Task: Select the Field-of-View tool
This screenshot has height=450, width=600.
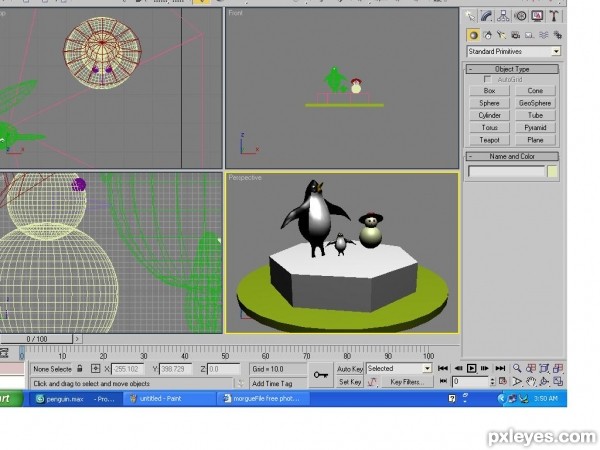Action: tap(517, 382)
